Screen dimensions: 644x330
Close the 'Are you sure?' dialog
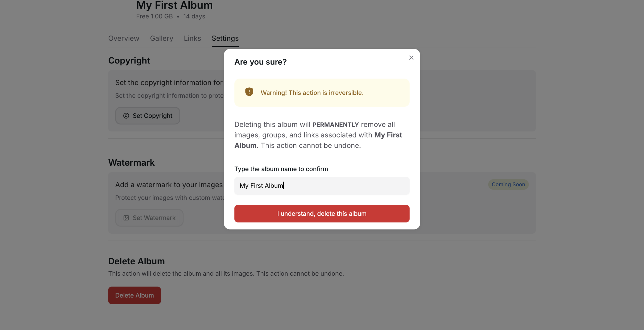click(x=411, y=58)
